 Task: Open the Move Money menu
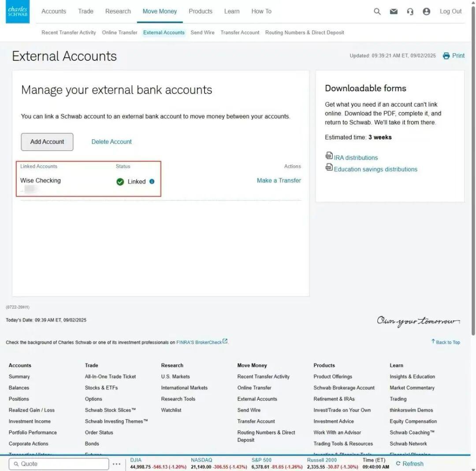click(160, 11)
